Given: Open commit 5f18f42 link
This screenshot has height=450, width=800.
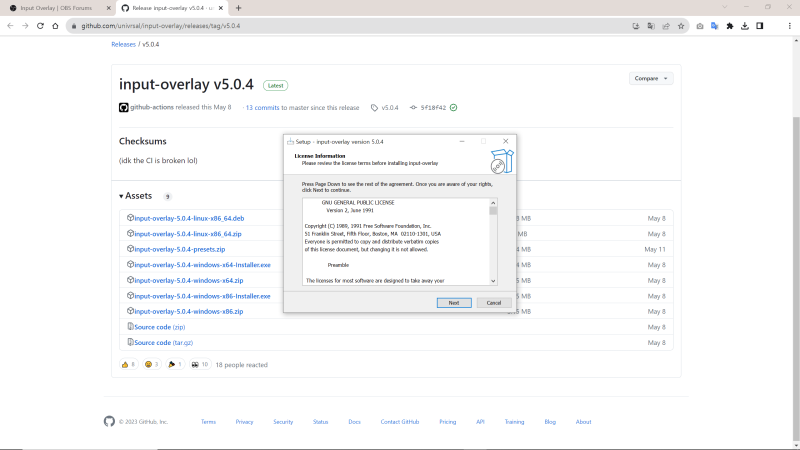Looking at the screenshot, I should click(433, 108).
